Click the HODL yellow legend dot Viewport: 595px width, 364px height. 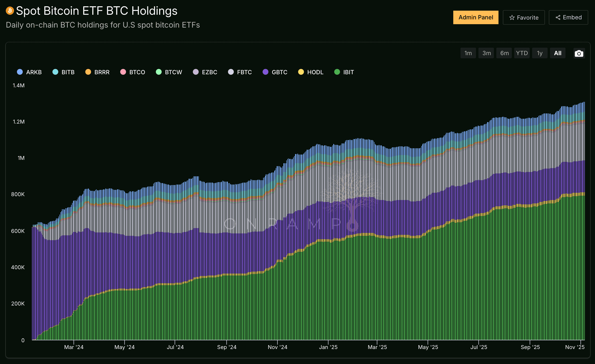[x=301, y=72]
